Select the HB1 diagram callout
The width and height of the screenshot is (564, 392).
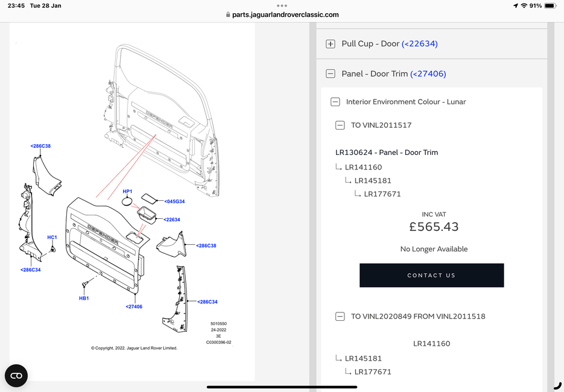(x=84, y=298)
